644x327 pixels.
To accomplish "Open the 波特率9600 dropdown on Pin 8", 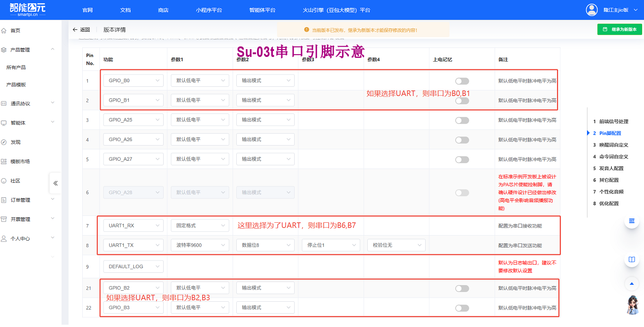I will tap(199, 245).
